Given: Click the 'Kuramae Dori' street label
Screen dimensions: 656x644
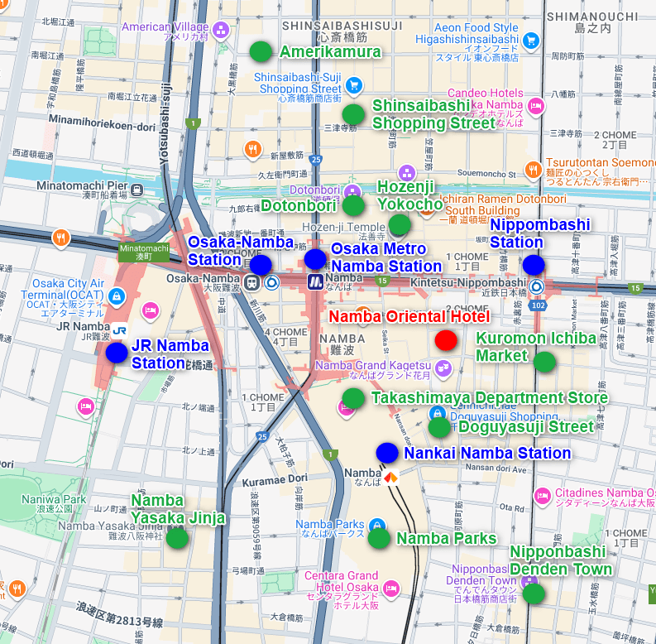Looking at the screenshot, I should coord(275,480).
